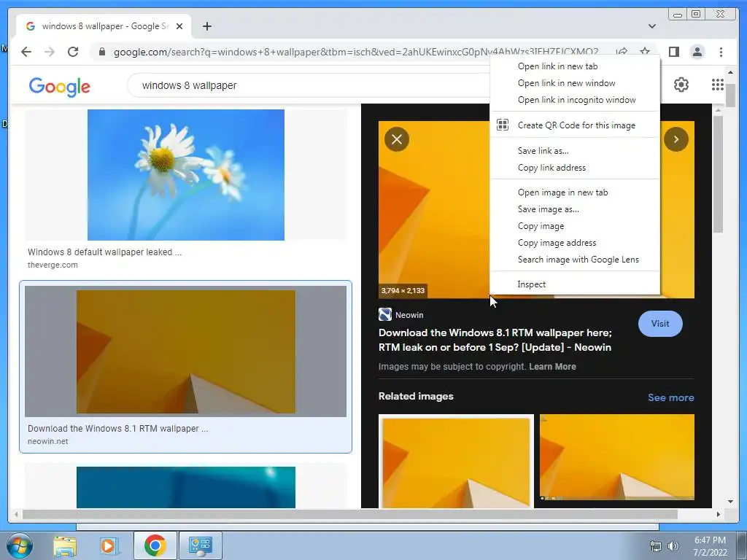Click the address bar URL
The height and width of the screenshot is (560, 747).
click(356, 52)
